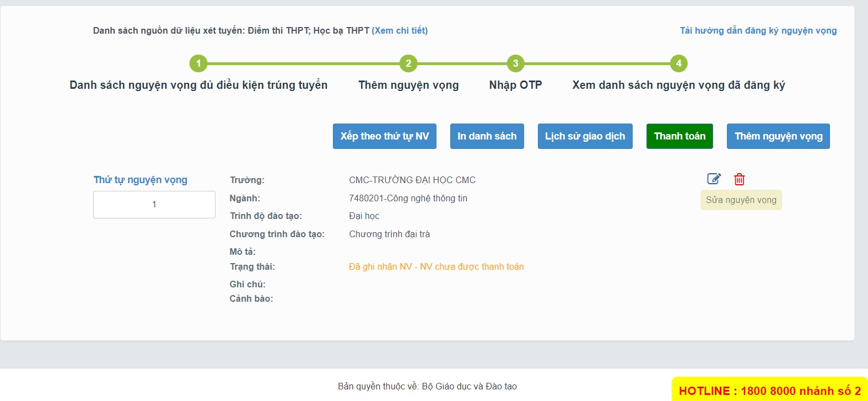Image resolution: width=868 pixels, height=401 pixels.
Task: Click step circle 3 for Nhập OTP
Action: [515, 63]
